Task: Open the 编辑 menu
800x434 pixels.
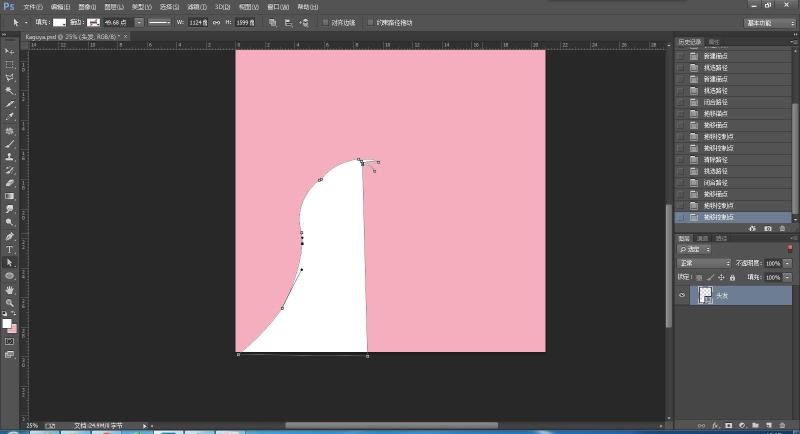Action: [60, 7]
